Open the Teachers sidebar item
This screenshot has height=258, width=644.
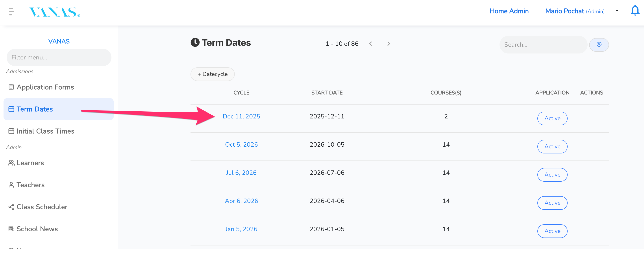[x=30, y=185]
